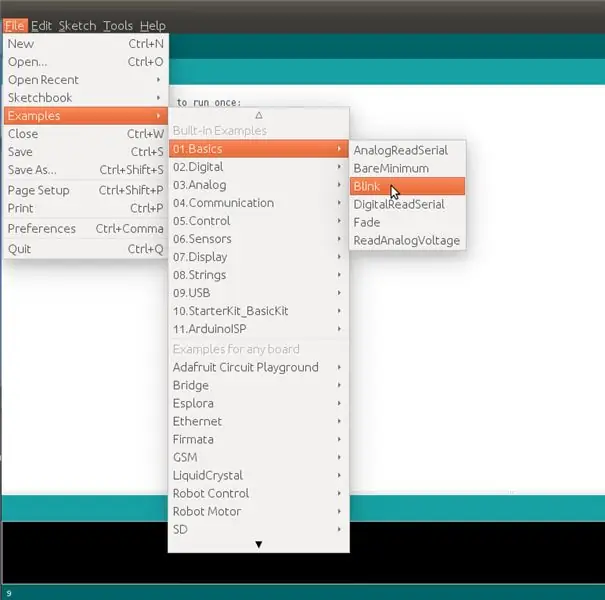Choose New from File menu
Image resolution: width=605 pixels, height=600 pixels.
(86, 44)
